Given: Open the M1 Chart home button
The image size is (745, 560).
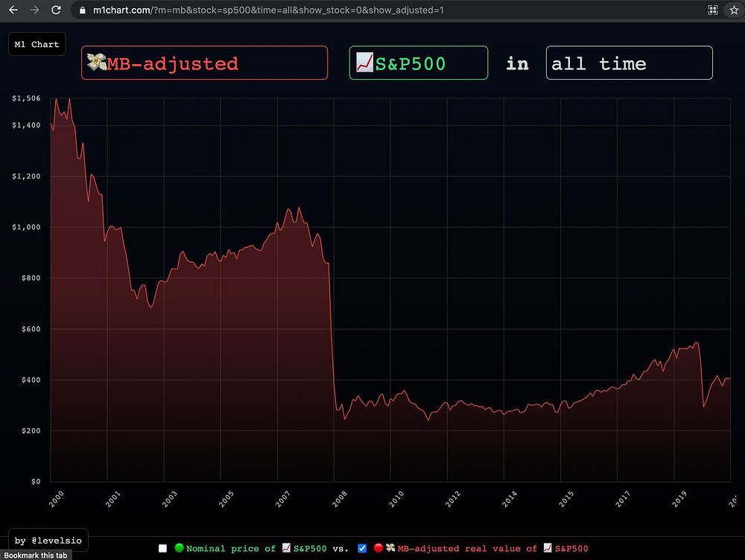Looking at the screenshot, I should [37, 44].
